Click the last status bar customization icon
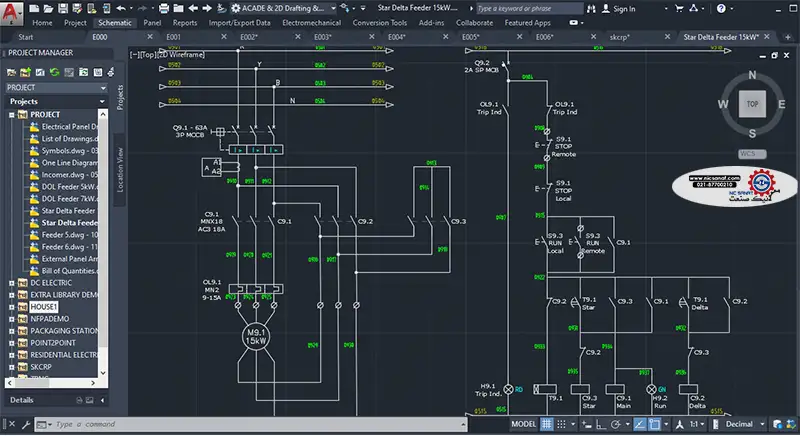The image size is (800, 436). coord(791,424)
